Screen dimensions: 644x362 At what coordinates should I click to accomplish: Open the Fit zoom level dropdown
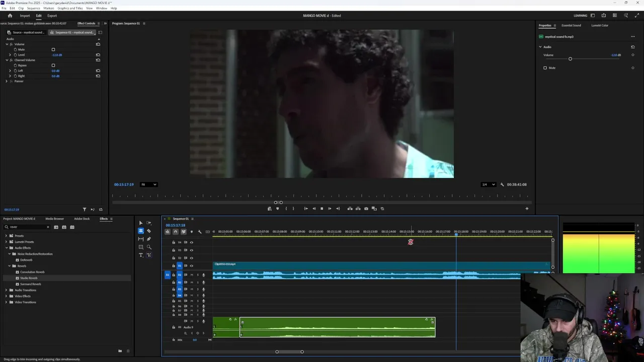(x=148, y=185)
